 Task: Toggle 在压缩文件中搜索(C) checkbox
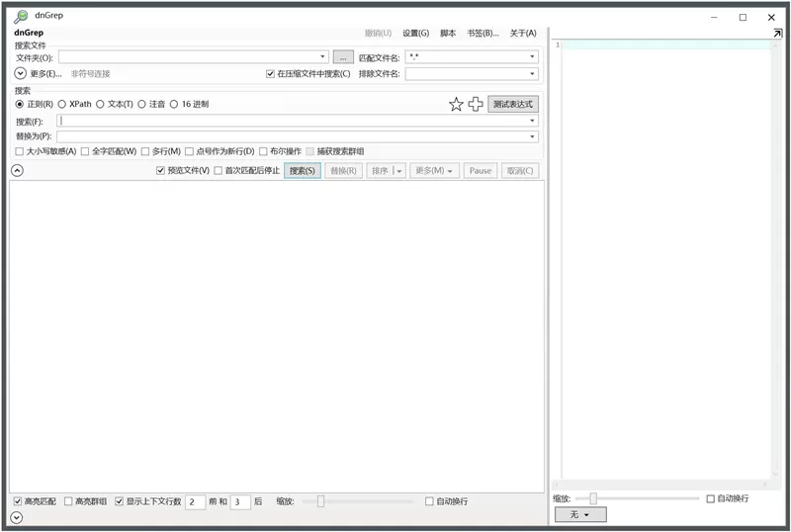pyautogui.click(x=270, y=74)
